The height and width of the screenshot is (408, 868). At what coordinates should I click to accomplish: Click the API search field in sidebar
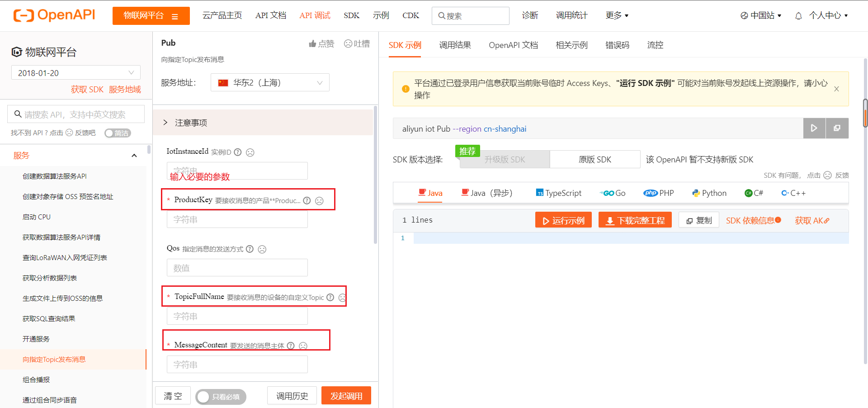tap(76, 114)
